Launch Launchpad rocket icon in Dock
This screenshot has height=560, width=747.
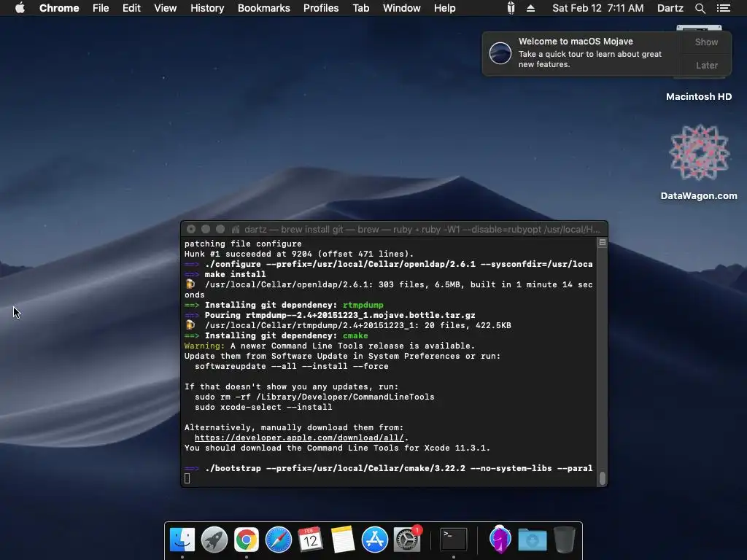214,540
